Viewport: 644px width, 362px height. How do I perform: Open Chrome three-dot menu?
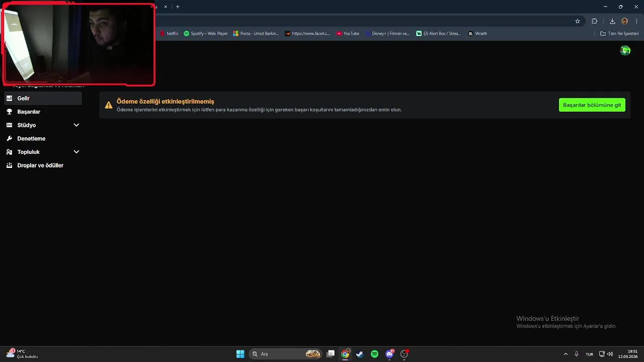tap(636, 21)
